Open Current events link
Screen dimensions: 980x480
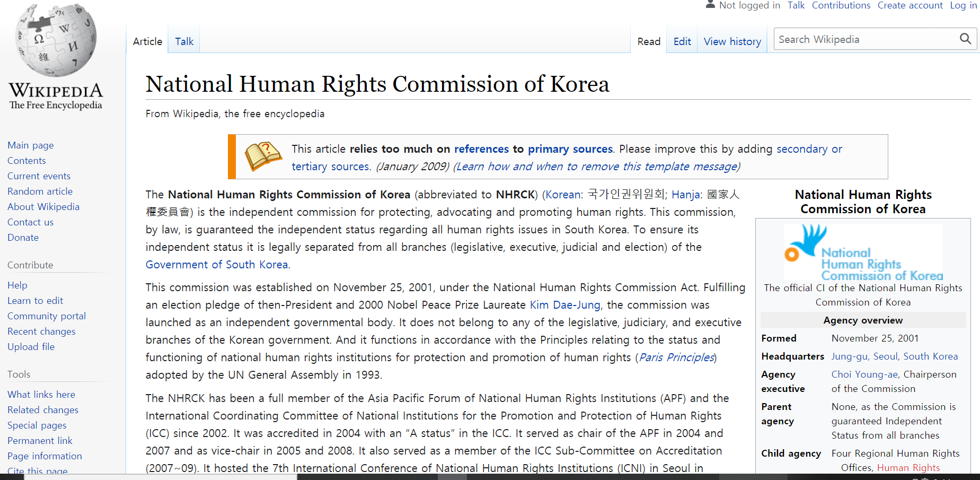tap(39, 176)
